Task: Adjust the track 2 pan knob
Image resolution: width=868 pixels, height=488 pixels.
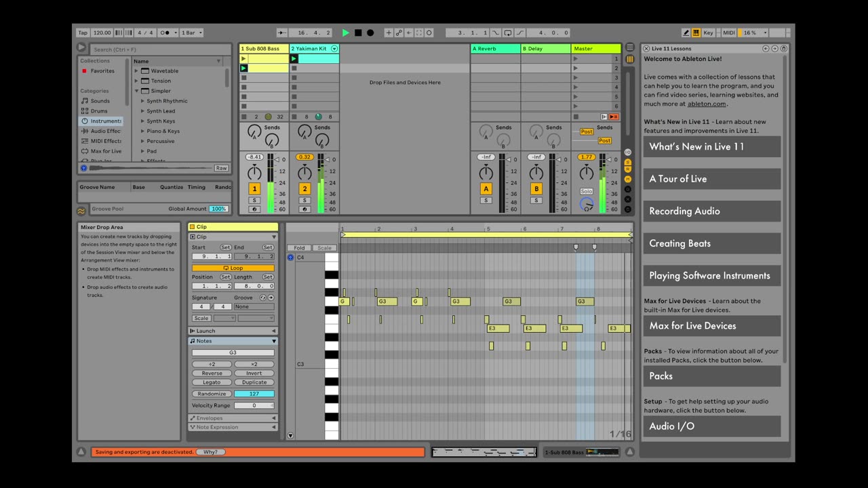Action: [x=304, y=172]
